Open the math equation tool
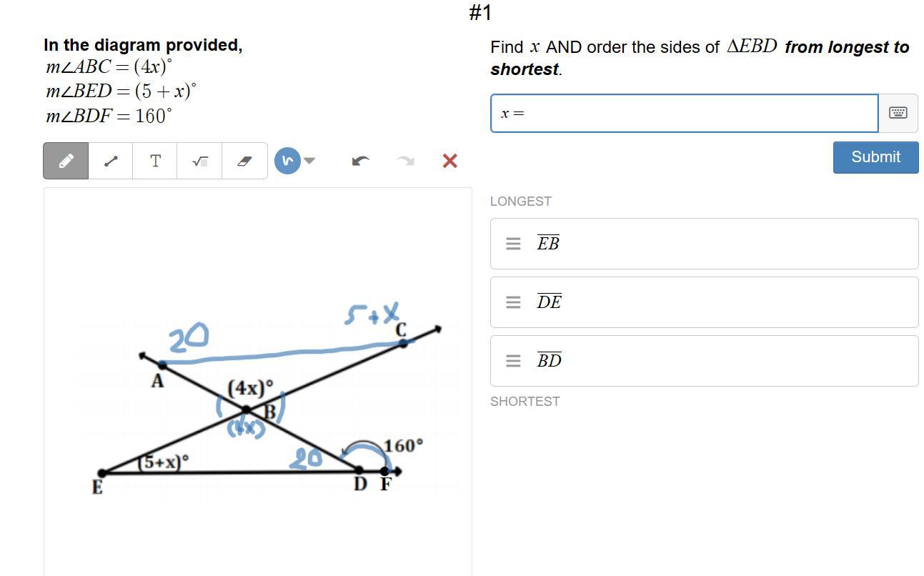The width and height of the screenshot is (924, 576). (x=200, y=161)
